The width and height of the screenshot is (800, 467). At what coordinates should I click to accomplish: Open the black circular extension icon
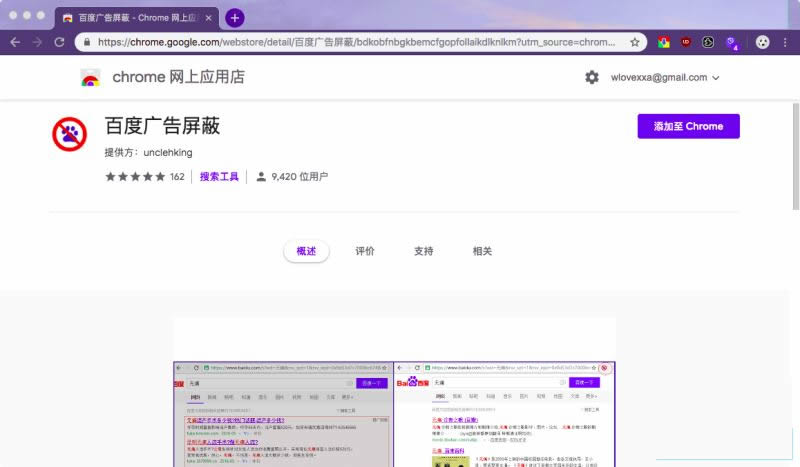coord(708,42)
